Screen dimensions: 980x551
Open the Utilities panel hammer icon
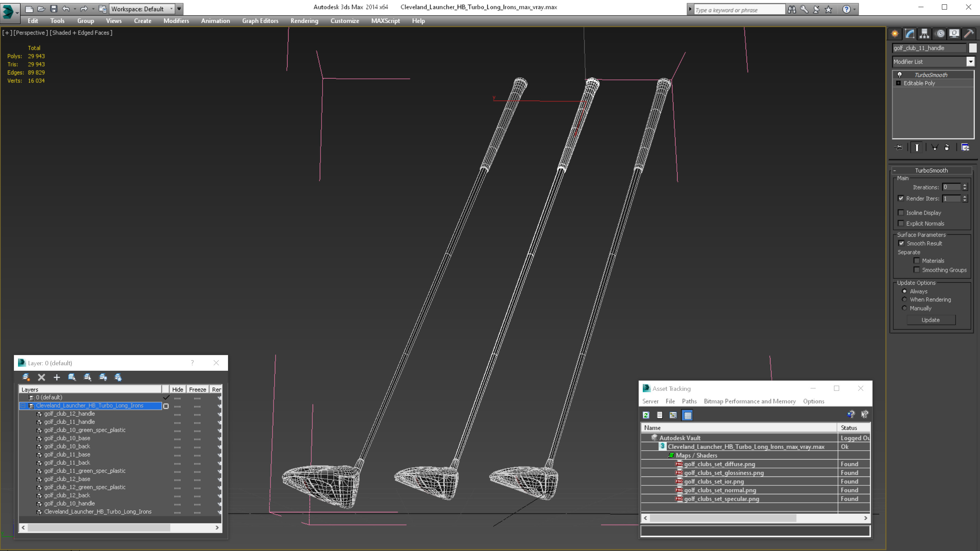[x=968, y=33]
